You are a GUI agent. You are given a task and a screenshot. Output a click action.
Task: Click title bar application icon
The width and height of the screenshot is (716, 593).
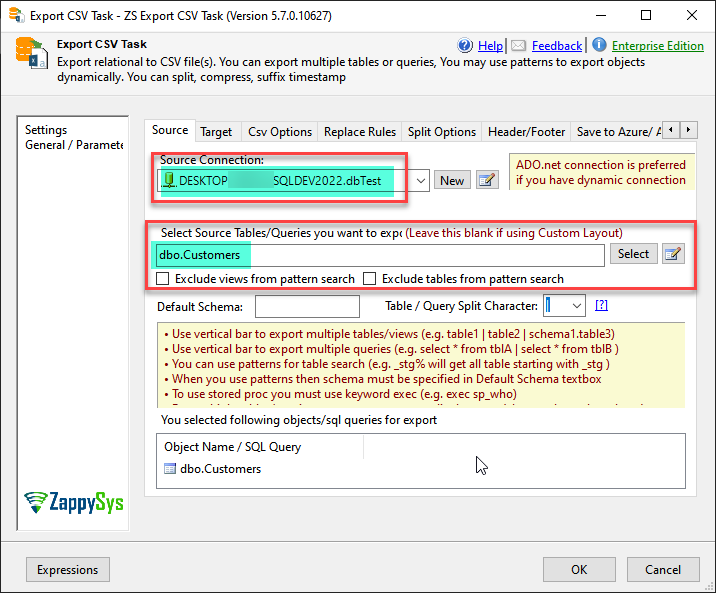(x=16, y=15)
